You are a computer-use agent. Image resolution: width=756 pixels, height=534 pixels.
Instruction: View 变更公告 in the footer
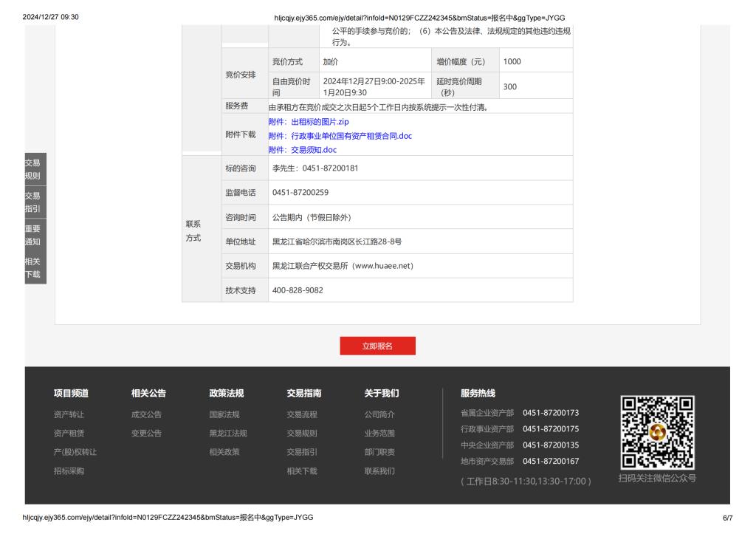pyautogui.click(x=146, y=434)
